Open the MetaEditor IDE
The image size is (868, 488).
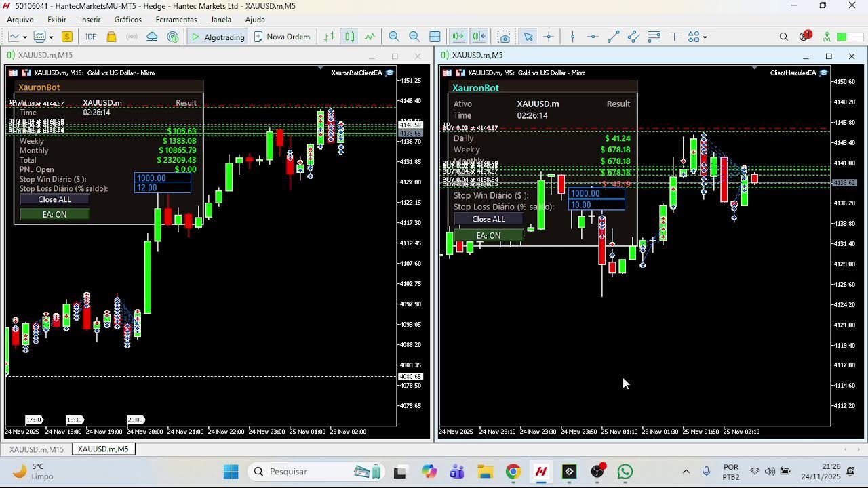(x=91, y=37)
